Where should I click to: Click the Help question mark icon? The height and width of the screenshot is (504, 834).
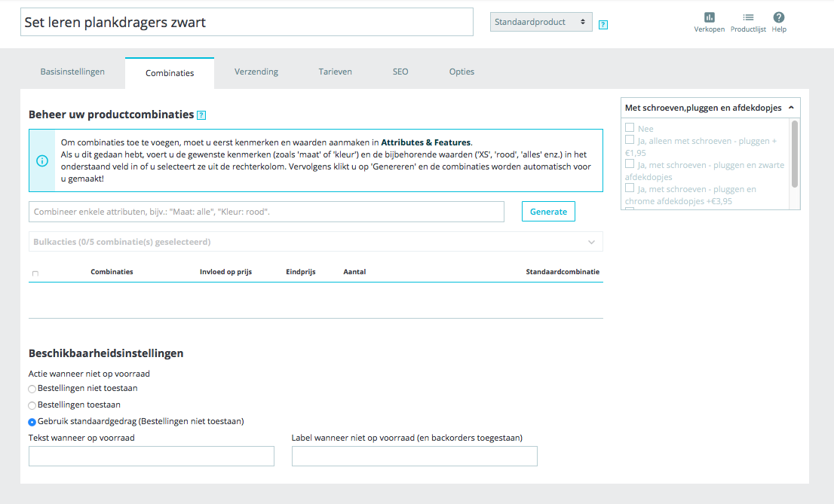[779, 17]
